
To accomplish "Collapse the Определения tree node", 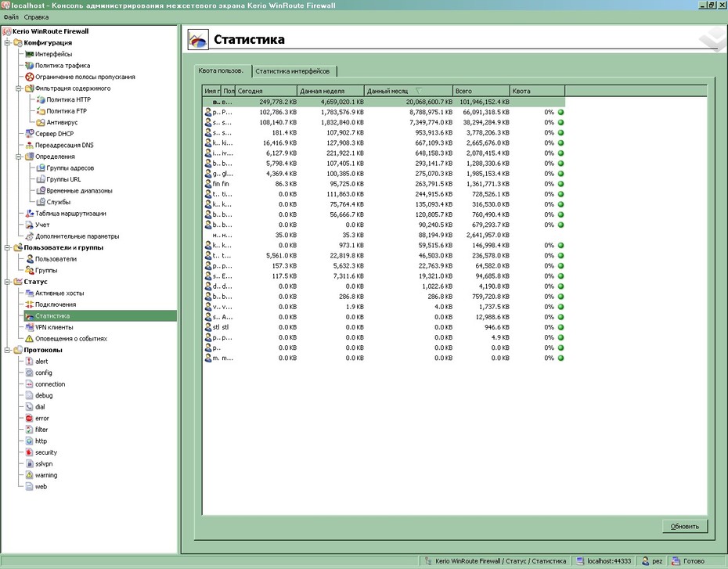I will pos(19,157).
